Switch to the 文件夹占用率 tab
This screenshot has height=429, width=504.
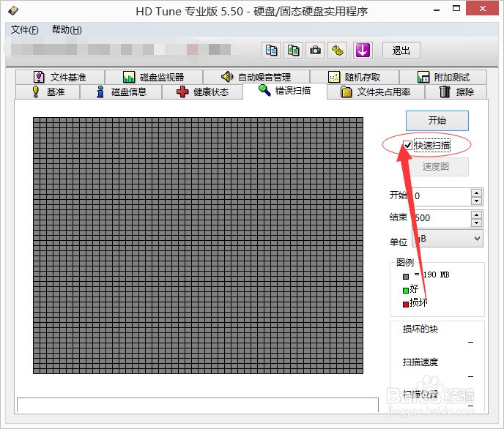click(x=376, y=92)
